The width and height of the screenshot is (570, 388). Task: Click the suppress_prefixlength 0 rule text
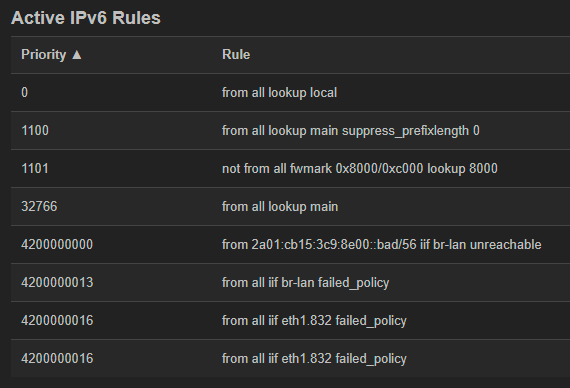point(350,131)
